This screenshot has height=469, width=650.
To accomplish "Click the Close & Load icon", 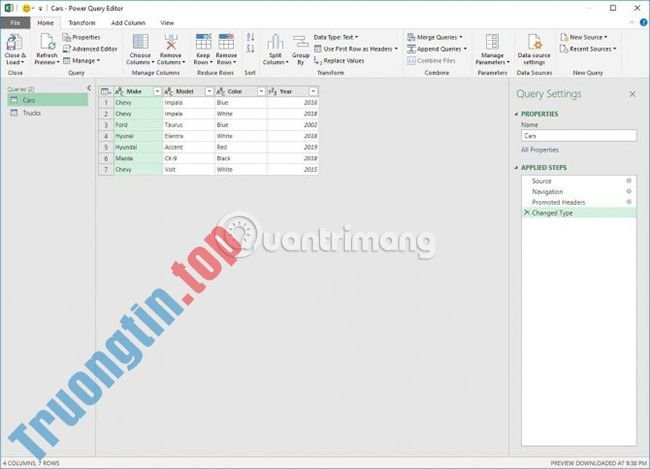I will [15, 42].
